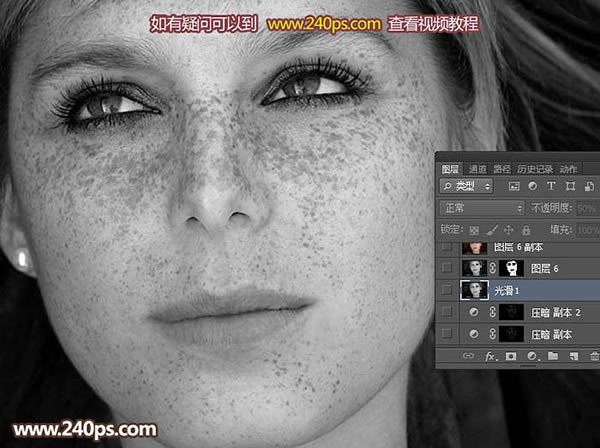Screen dimensions: 600x448
Task: Click mask link chain of 压暗 副本 2
Action: (493, 312)
